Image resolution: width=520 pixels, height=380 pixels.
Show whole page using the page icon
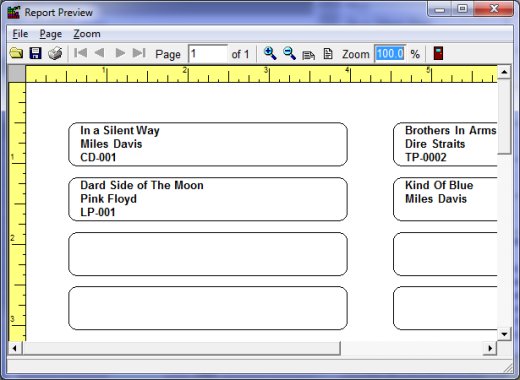coord(328,54)
